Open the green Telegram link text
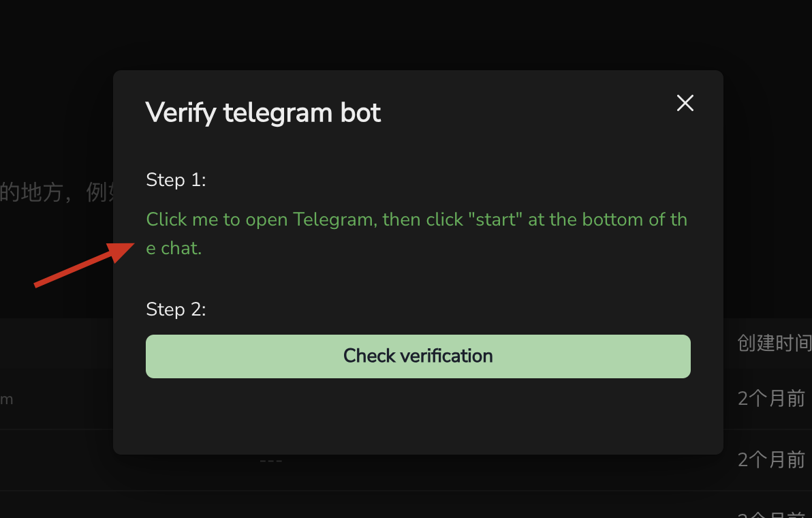 416,220
